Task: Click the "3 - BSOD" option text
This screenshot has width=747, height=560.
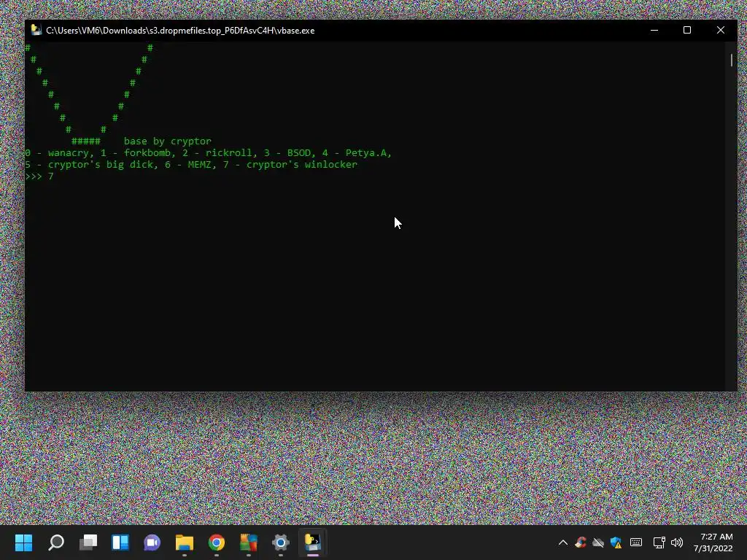Action: click(x=288, y=153)
